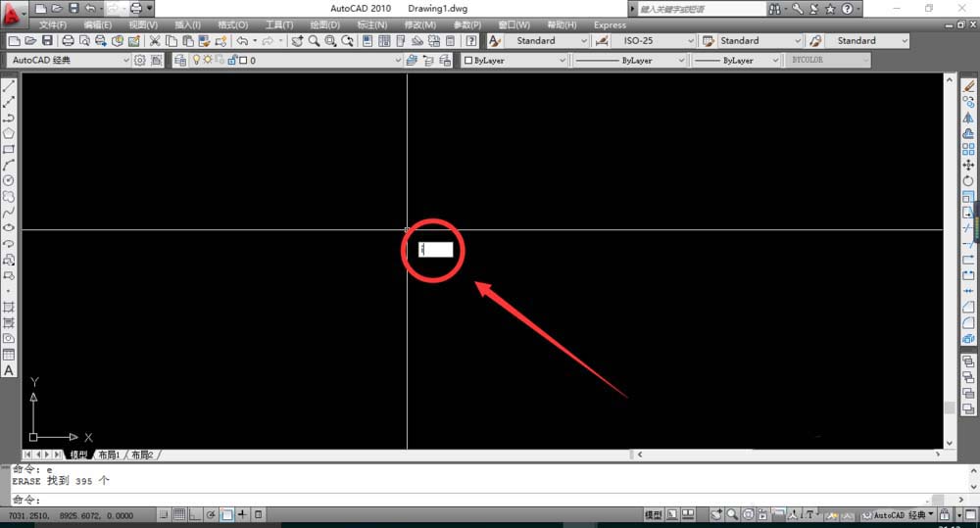Toggle Grid display in status bar
The height and width of the screenshot is (528, 980).
(x=179, y=515)
